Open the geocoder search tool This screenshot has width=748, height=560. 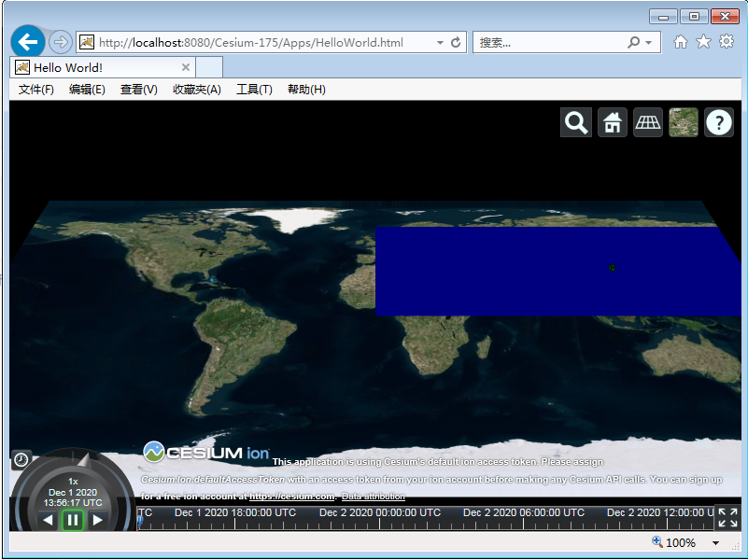coord(575,121)
